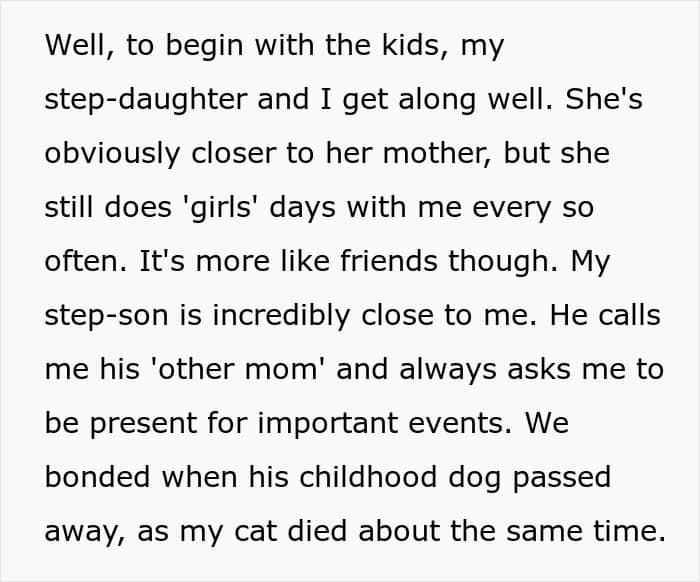Click the word 'obviously'
The width and height of the screenshot is (700, 582).
(x=112, y=154)
